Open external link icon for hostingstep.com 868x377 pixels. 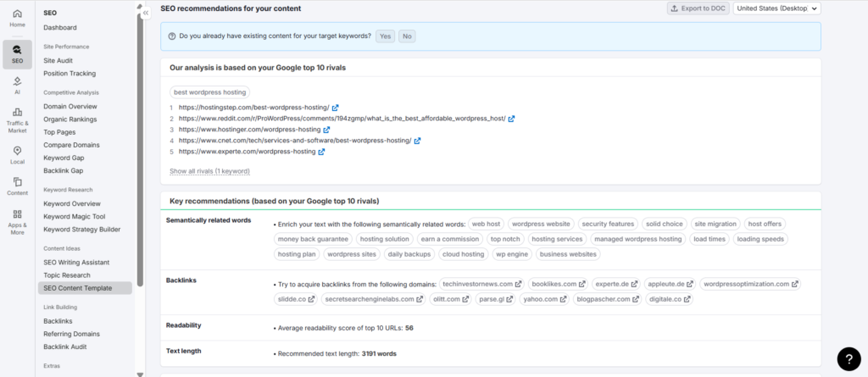(336, 108)
